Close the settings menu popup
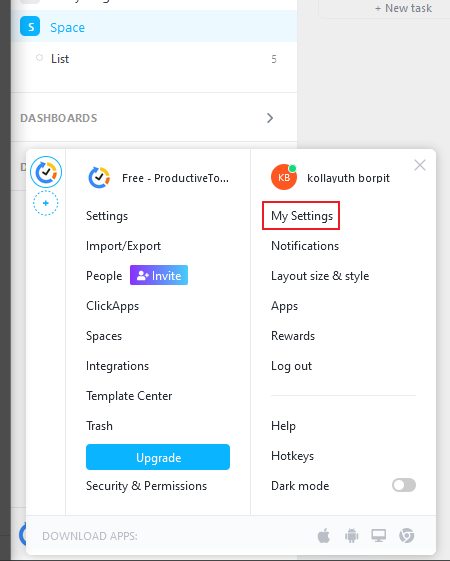This screenshot has height=561, width=450. [420, 165]
